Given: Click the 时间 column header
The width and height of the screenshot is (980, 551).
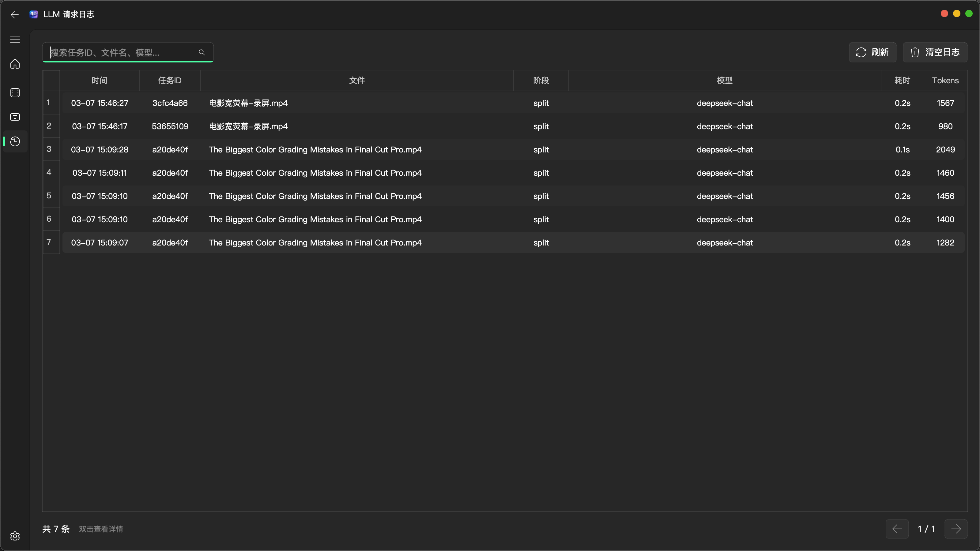Looking at the screenshot, I should (99, 81).
